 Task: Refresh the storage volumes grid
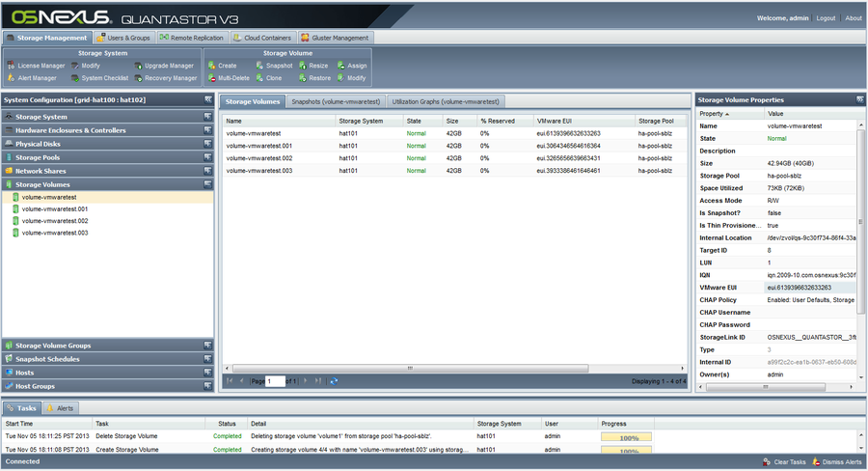click(x=334, y=381)
